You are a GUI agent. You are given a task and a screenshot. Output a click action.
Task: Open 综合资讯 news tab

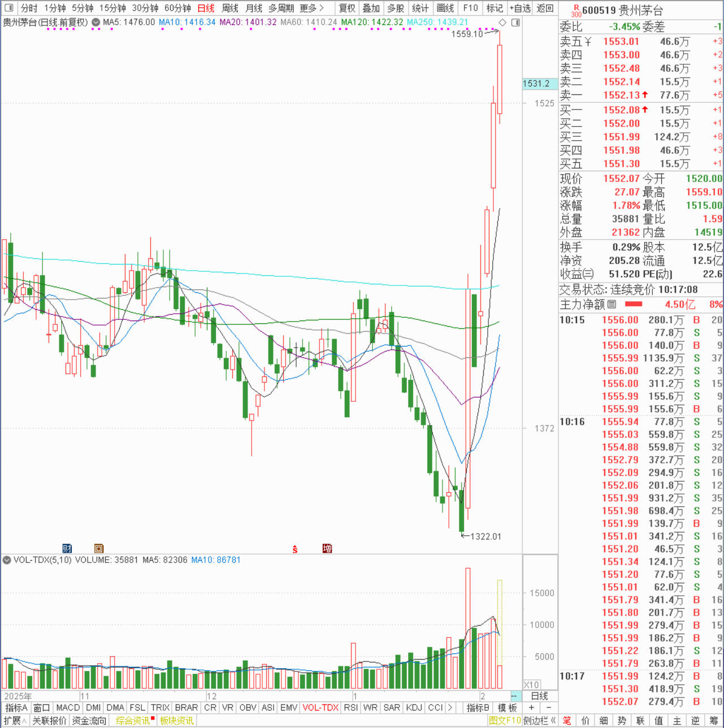point(133,721)
